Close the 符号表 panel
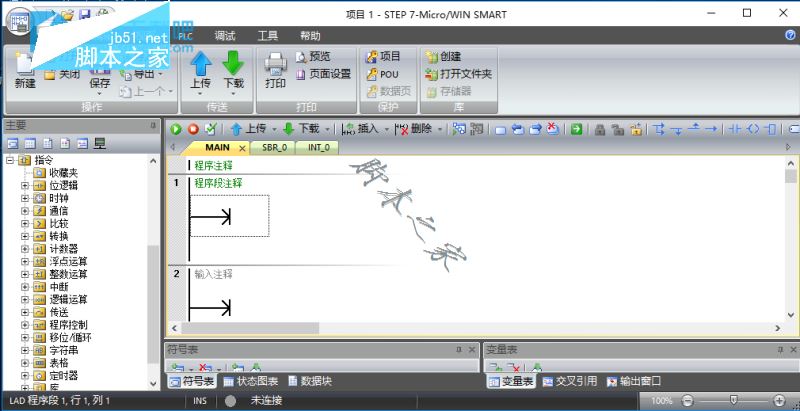Viewport: 800px width, 411px height. (x=472, y=350)
